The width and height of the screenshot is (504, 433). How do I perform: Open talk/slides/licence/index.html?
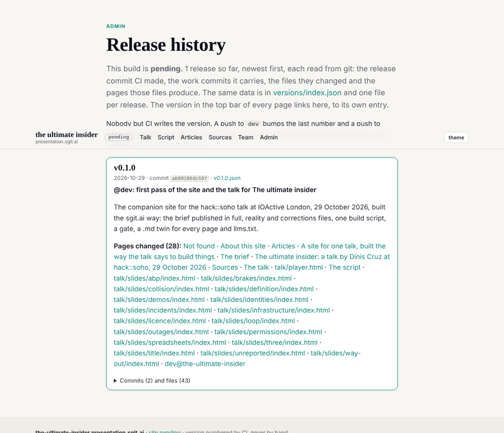(160, 321)
